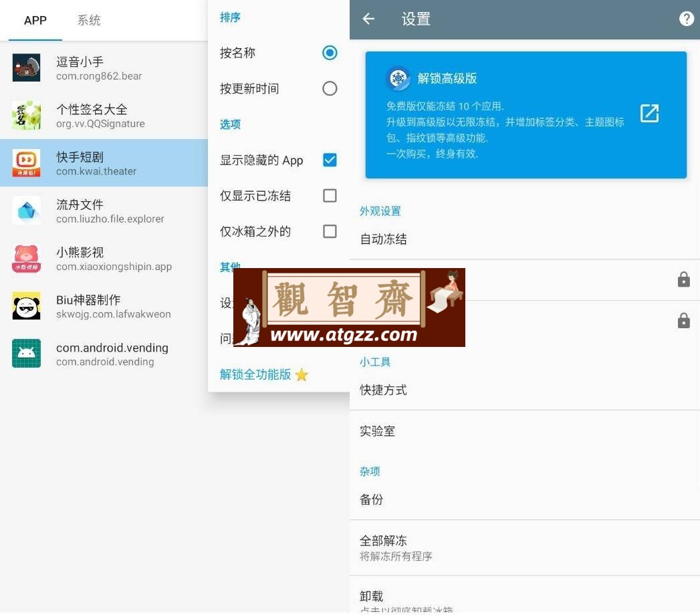This screenshot has height=615, width=700.
Task: Select the 流舟文件 app icon
Action: pos(26,211)
